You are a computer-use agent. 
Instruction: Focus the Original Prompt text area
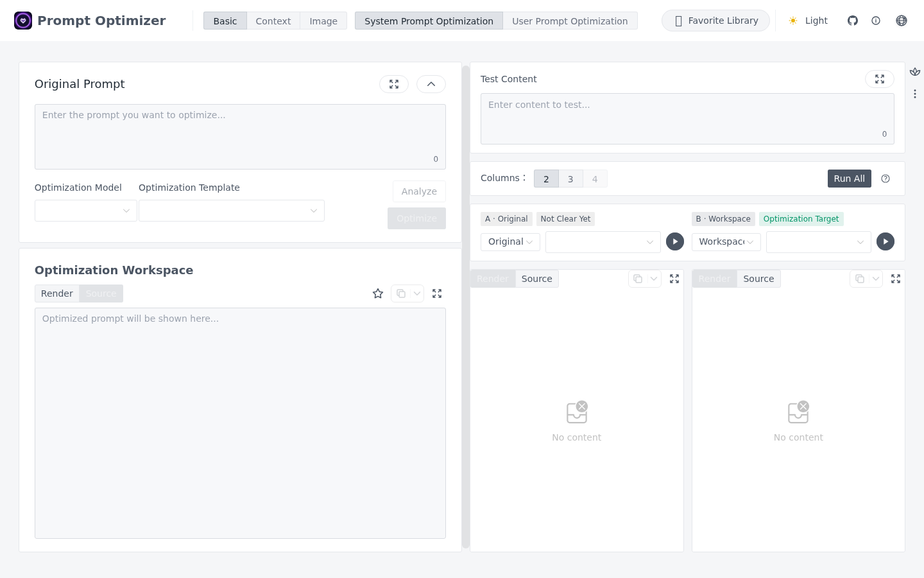(240, 137)
